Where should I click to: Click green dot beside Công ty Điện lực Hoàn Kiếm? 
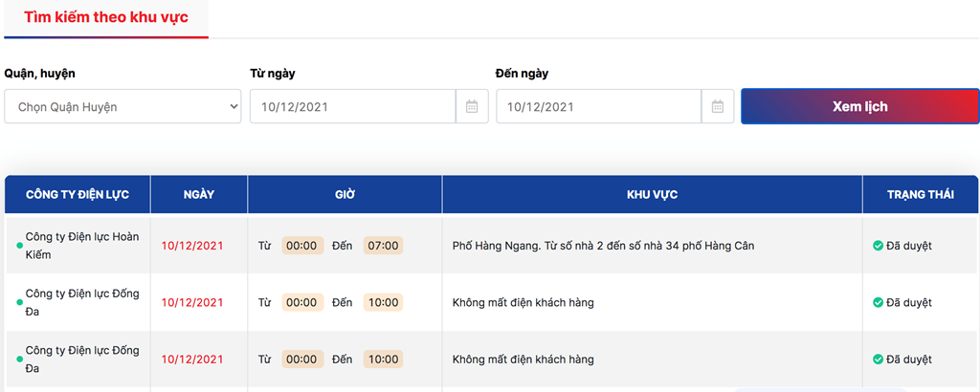pyautogui.click(x=19, y=246)
